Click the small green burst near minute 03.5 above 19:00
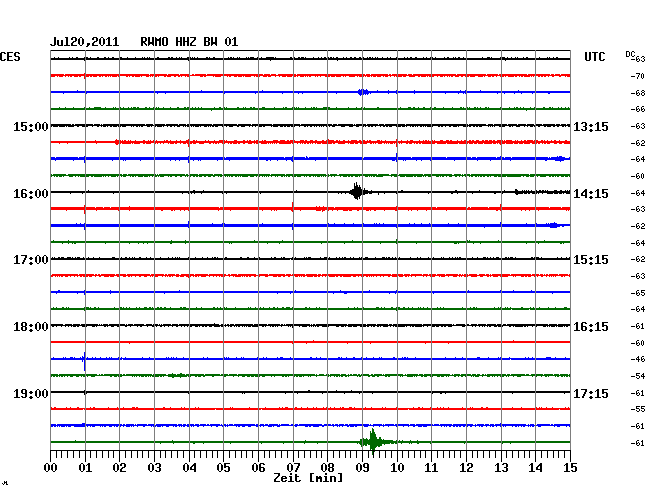 [x=177, y=375]
